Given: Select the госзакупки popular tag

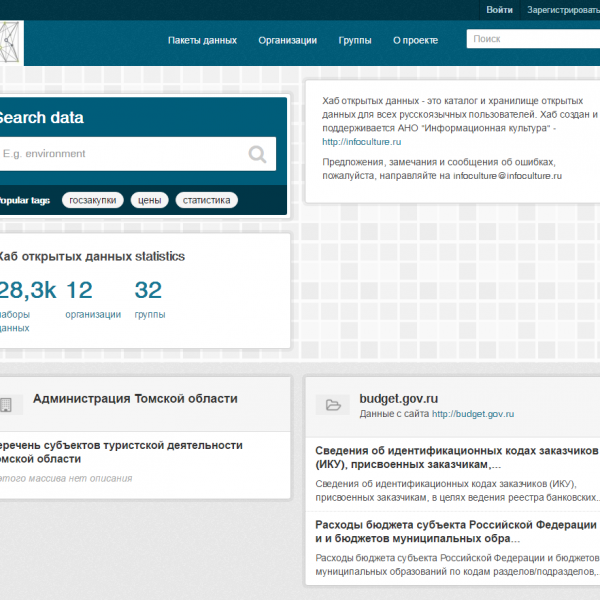Looking at the screenshot, I should point(93,200).
